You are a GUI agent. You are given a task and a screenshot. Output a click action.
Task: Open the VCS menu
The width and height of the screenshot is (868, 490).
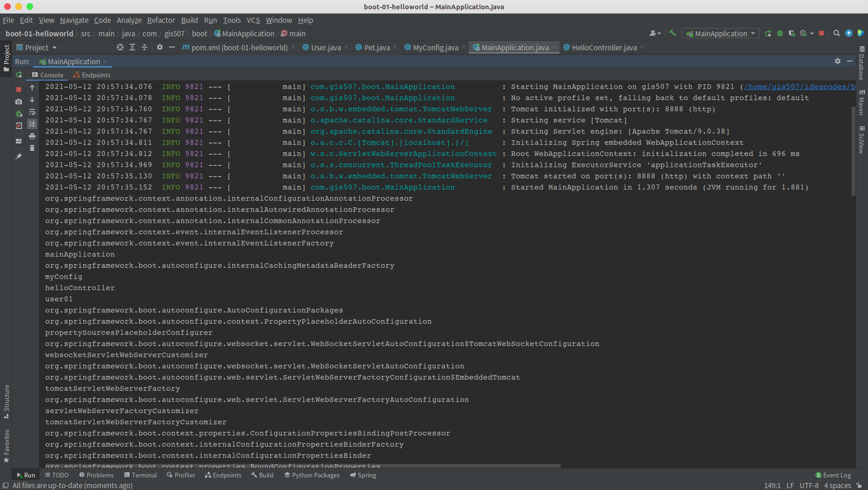click(x=253, y=20)
